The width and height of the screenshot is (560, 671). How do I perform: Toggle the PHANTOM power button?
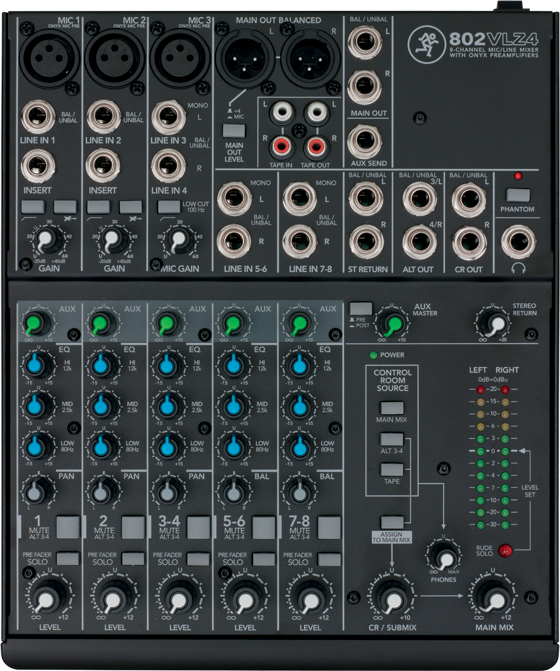coord(518,195)
